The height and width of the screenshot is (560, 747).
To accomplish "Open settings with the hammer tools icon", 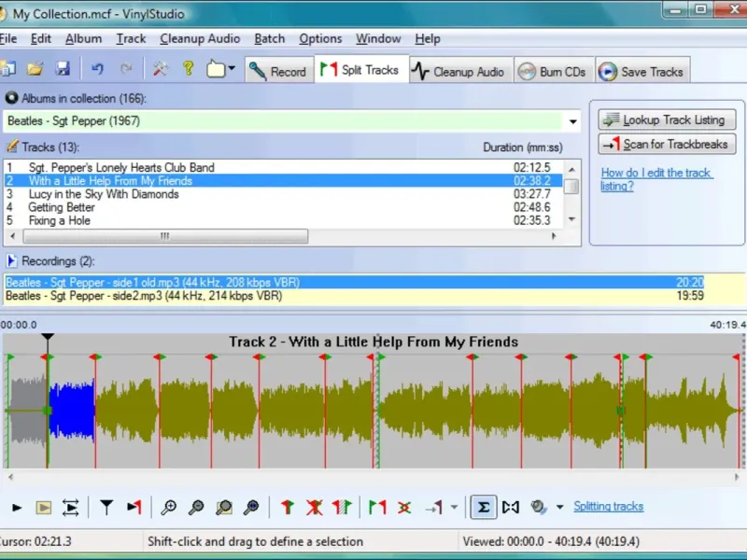I will 160,69.
